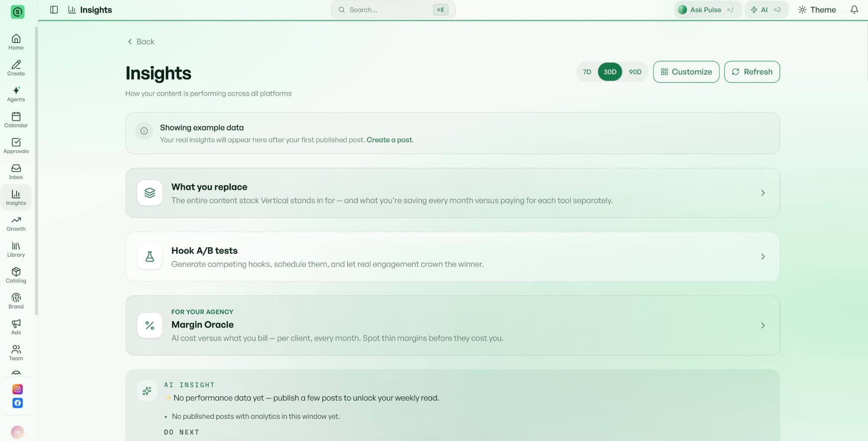Viewport: 868px width, 441px height.
Task: Click the percent icon on Margin Oracle
Action: pos(150,325)
